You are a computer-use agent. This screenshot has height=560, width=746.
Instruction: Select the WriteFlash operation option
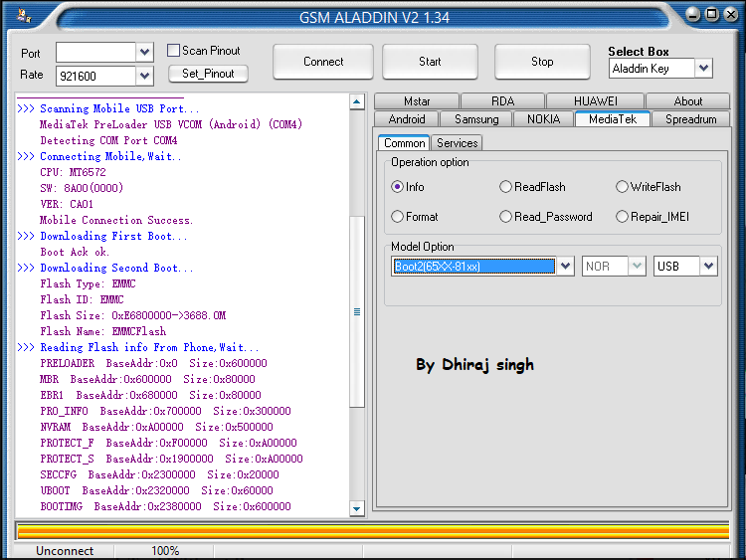(622, 187)
